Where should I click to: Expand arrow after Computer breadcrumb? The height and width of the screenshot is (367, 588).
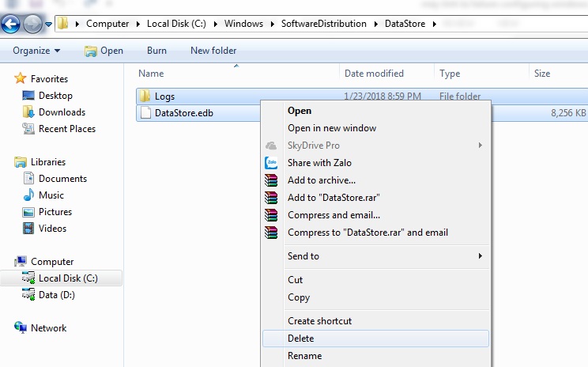click(138, 24)
